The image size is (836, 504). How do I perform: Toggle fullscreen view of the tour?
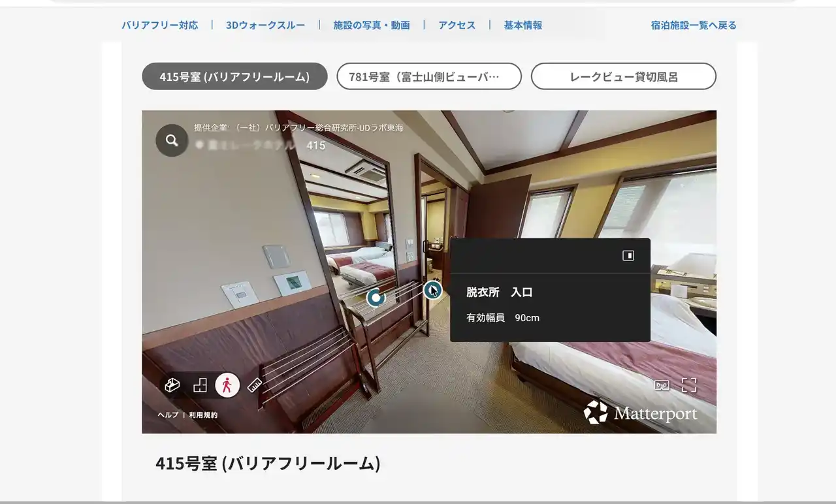coord(689,385)
